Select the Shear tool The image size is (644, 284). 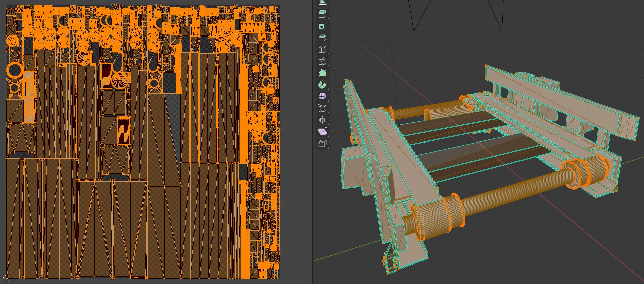[x=323, y=132]
